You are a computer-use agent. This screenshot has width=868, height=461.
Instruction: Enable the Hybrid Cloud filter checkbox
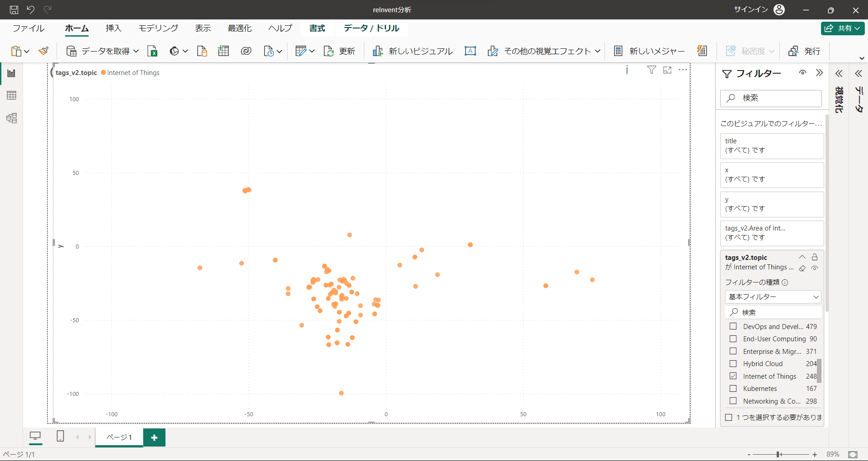(x=733, y=363)
